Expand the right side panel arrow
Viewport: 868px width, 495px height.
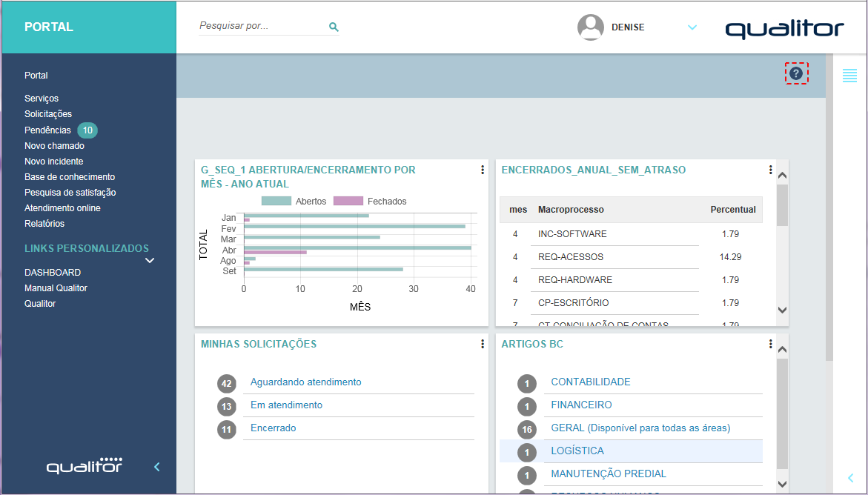click(x=849, y=478)
